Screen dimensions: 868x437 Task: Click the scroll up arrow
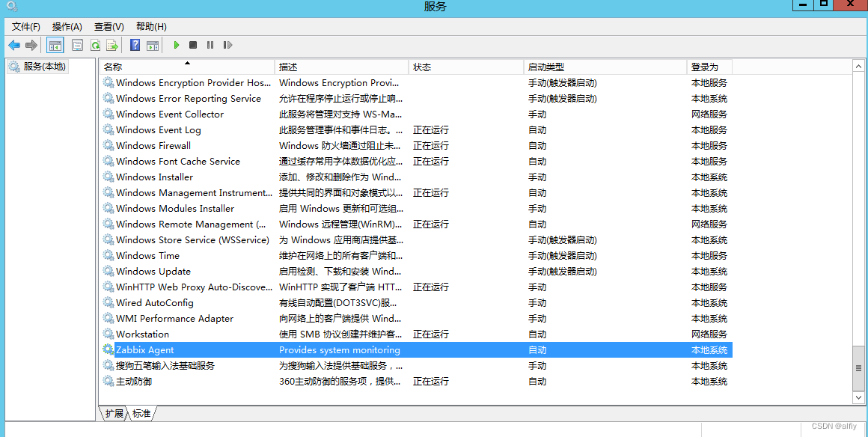click(858, 67)
